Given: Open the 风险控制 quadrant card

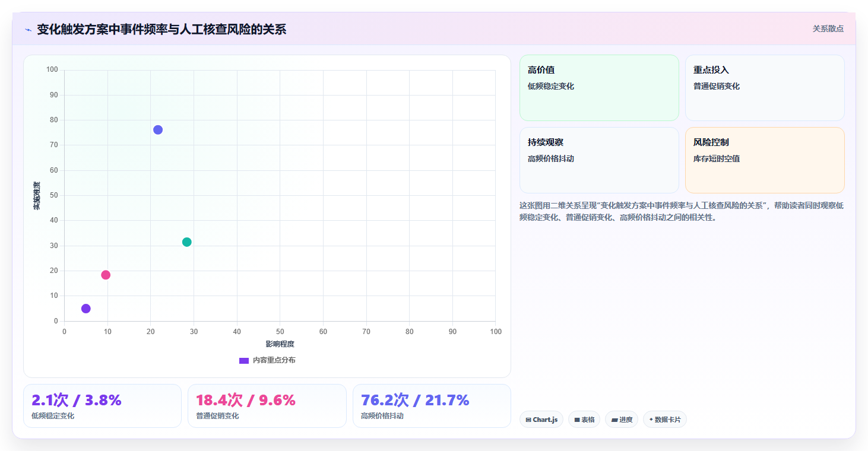Looking at the screenshot, I should click(765, 160).
